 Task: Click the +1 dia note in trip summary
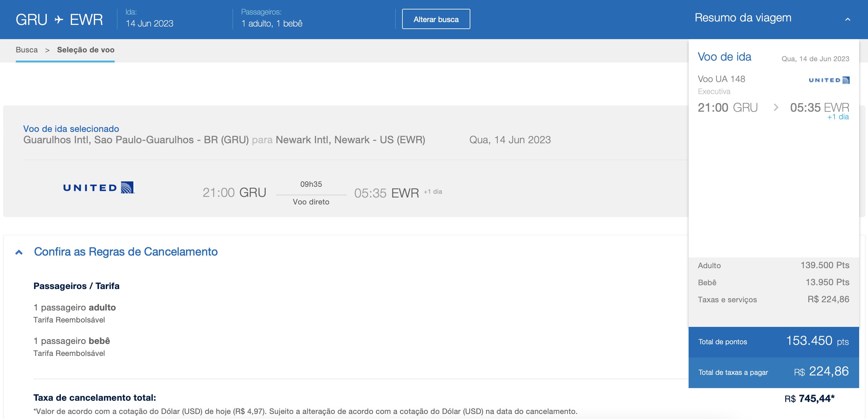838,117
